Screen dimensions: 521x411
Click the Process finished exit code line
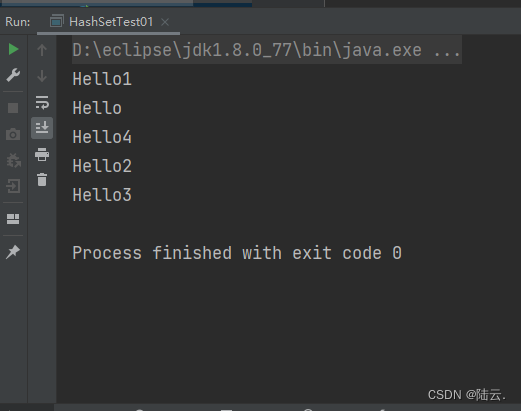237,253
